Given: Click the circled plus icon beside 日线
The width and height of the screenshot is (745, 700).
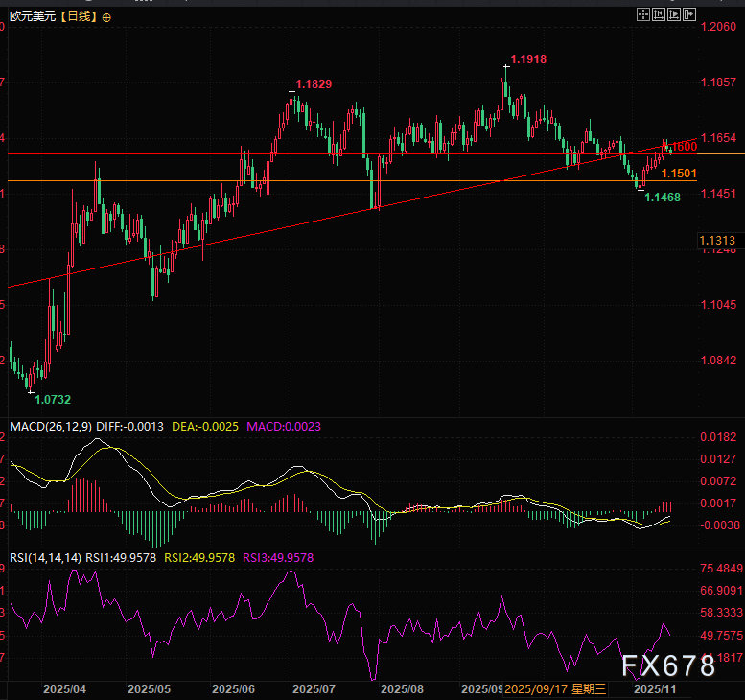Looking at the screenshot, I should [105, 18].
